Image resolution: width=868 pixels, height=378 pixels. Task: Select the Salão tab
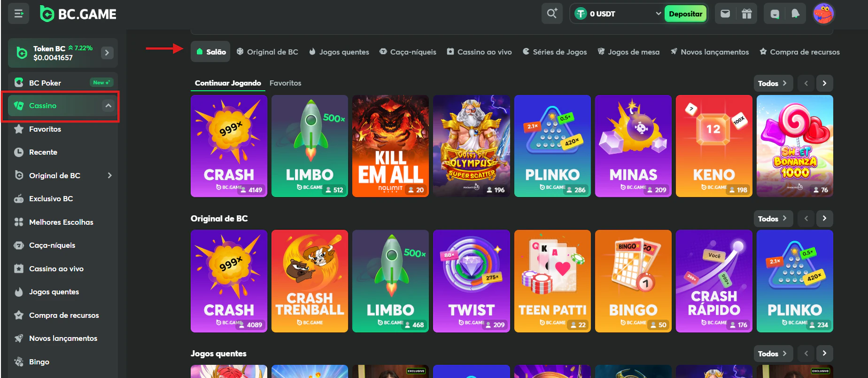[x=211, y=52]
